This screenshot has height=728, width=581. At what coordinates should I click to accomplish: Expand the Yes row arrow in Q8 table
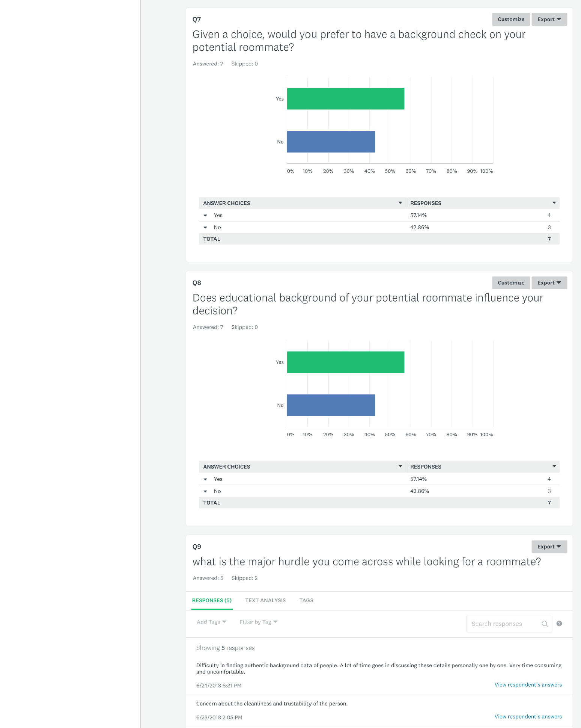pos(205,479)
